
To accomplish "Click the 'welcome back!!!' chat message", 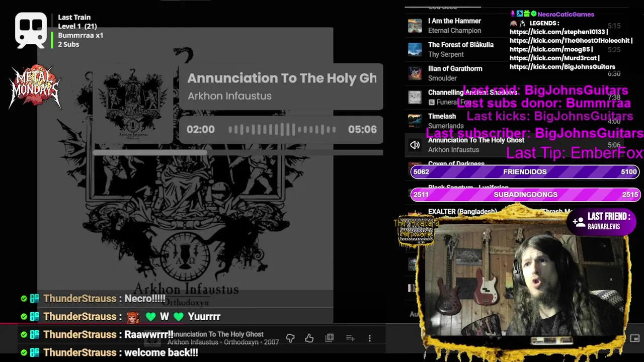I will coord(161,353).
